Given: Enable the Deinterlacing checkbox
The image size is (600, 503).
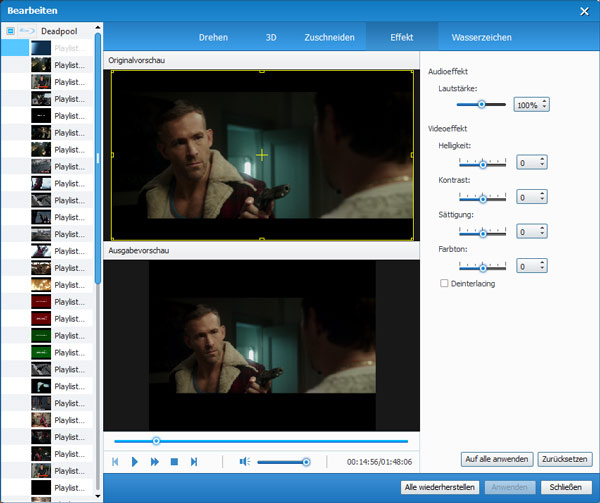Looking at the screenshot, I should tap(445, 283).
